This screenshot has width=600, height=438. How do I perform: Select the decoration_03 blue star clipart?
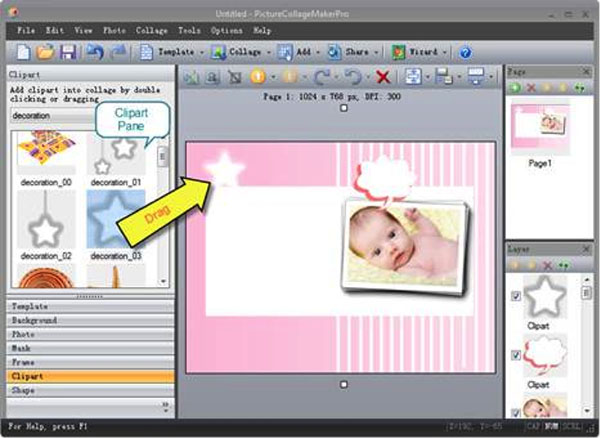(116, 222)
